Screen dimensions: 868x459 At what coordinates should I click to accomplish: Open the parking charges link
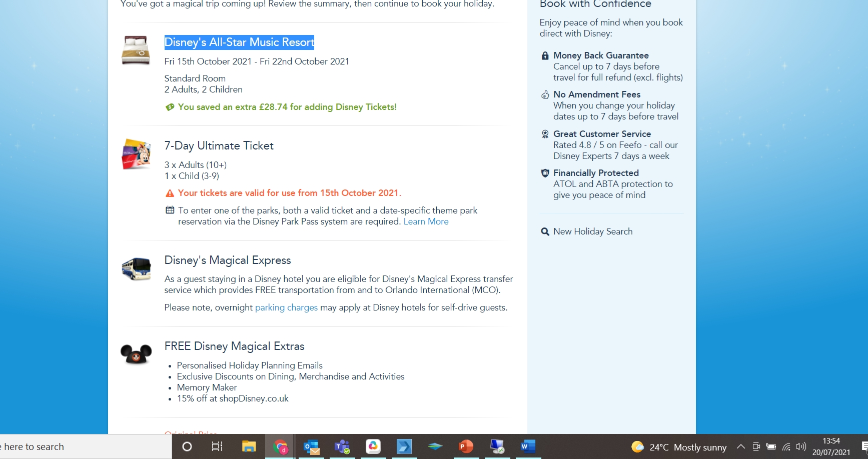click(286, 307)
